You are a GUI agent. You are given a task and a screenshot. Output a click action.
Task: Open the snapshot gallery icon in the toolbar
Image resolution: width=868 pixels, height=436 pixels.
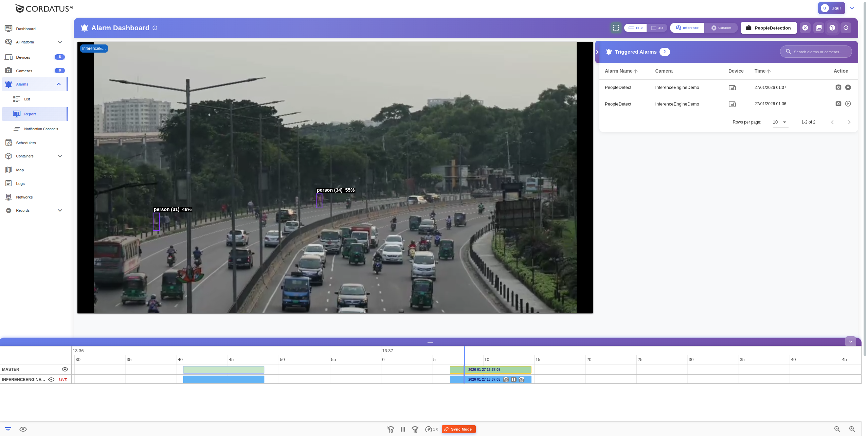(x=819, y=28)
